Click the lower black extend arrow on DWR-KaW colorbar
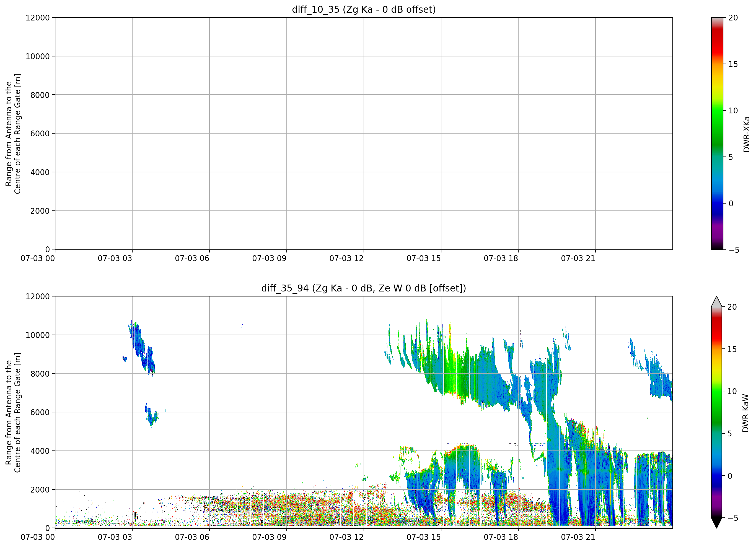The height and width of the screenshot is (547, 756). pyautogui.click(x=717, y=523)
